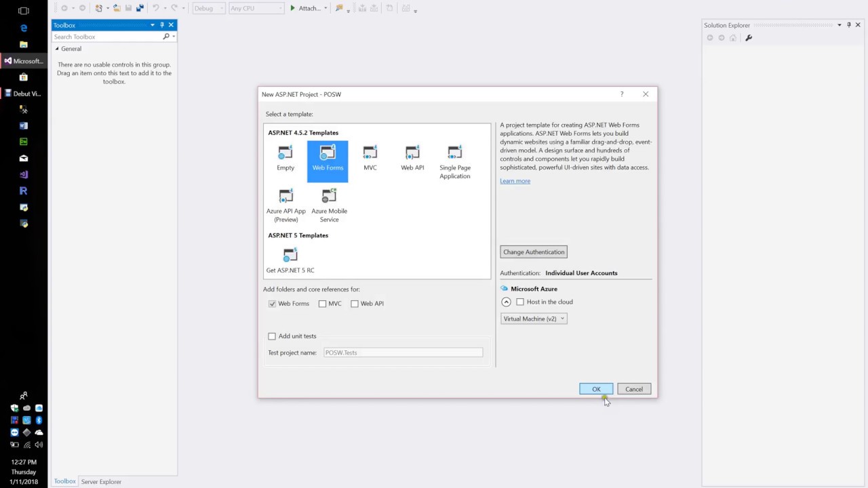This screenshot has height=488, width=868.
Task: Click the Change Authentication button
Action: 534,252
